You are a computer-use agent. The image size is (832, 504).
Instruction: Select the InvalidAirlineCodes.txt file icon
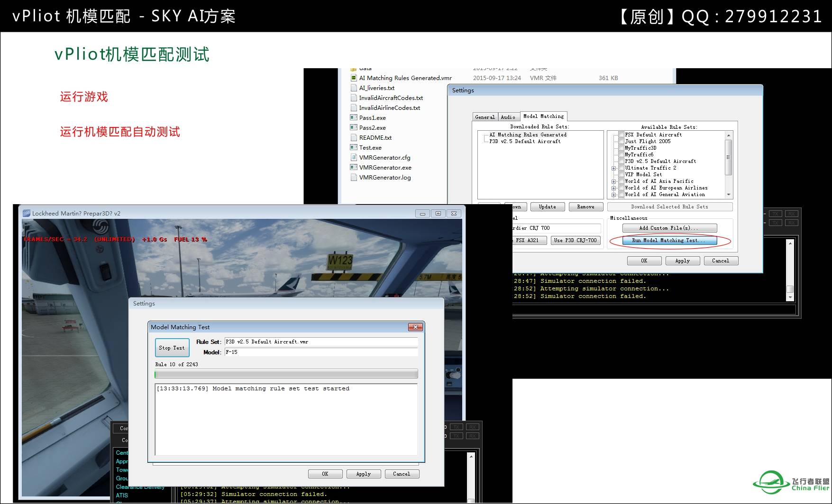click(x=353, y=108)
